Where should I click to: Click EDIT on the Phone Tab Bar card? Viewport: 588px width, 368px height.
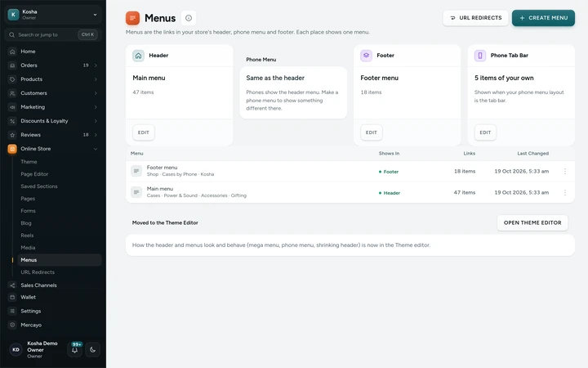click(x=485, y=132)
